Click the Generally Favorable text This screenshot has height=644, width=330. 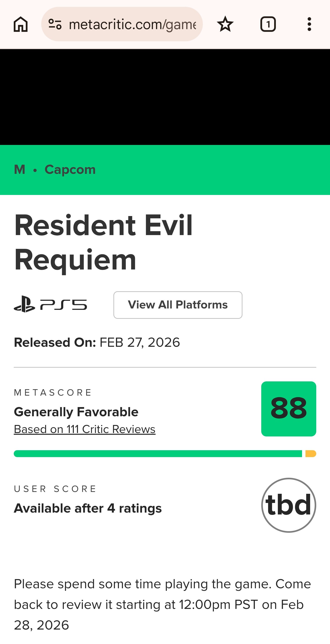(x=76, y=412)
